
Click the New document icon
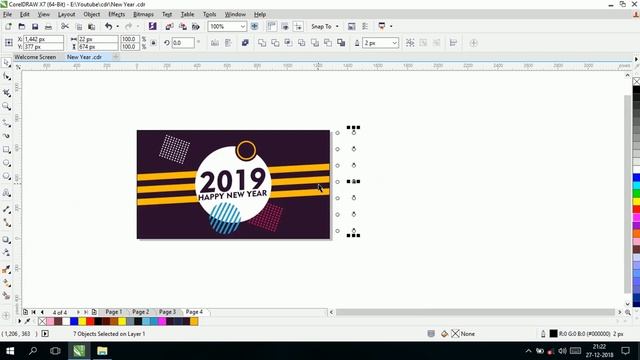tap(8, 27)
